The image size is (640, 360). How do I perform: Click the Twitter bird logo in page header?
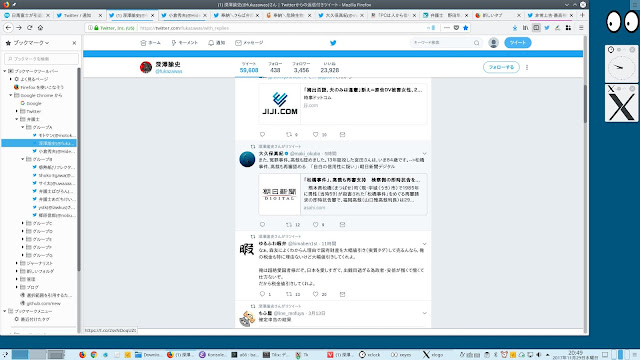pyautogui.click(x=333, y=43)
